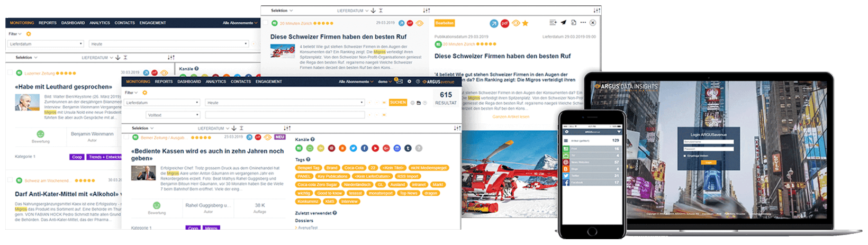This screenshot has width=868, height=245.
Task: Open the Volltext dropdown
Action: click(173, 115)
